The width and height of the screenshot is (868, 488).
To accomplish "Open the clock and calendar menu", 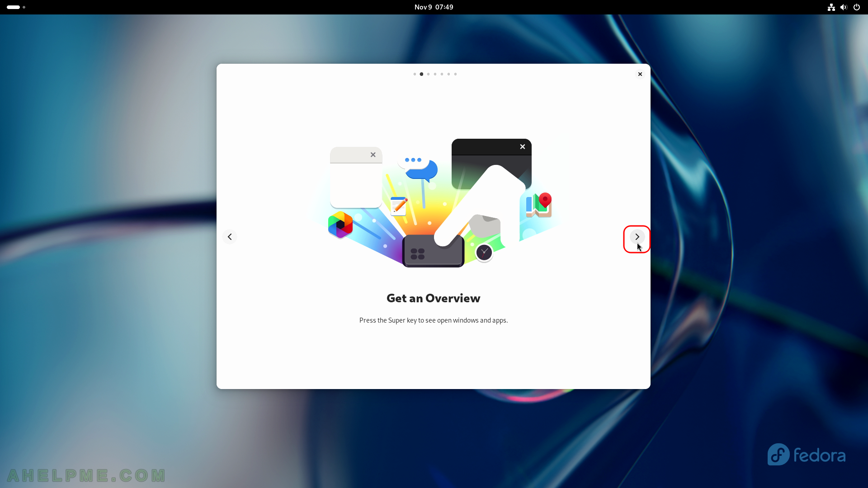I will [x=434, y=7].
